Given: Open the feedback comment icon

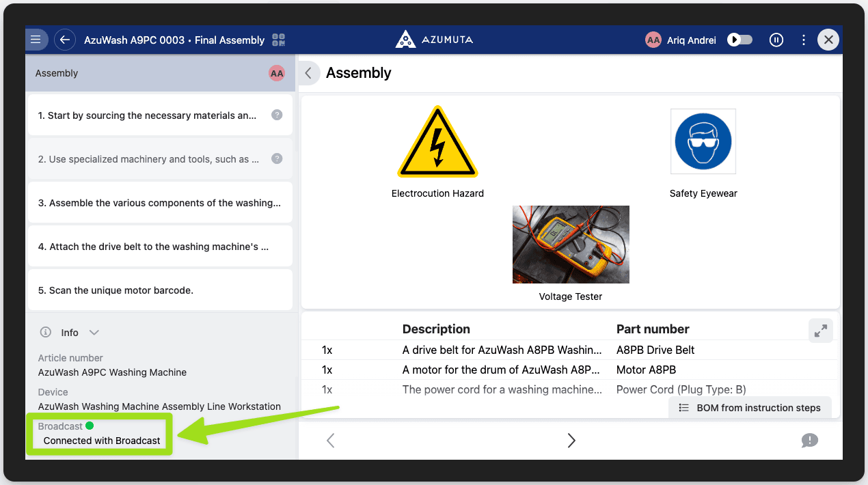Looking at the screenshot, I should (809, 441).
